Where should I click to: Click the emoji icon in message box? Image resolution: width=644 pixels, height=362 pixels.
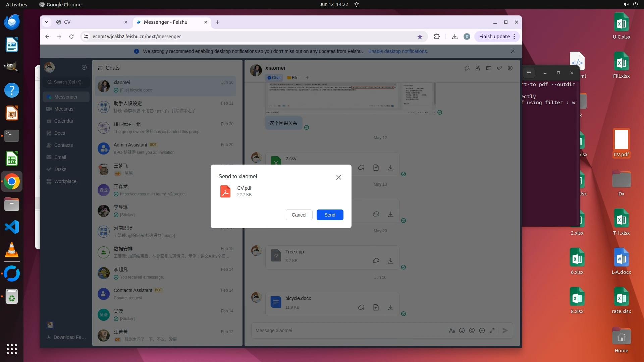click(462, 330)
